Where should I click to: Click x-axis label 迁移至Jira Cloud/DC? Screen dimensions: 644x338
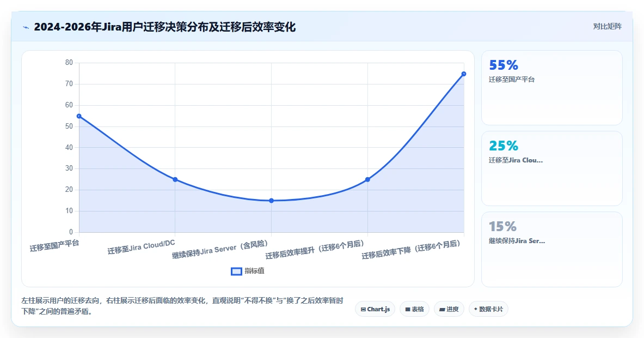[142, 248]
